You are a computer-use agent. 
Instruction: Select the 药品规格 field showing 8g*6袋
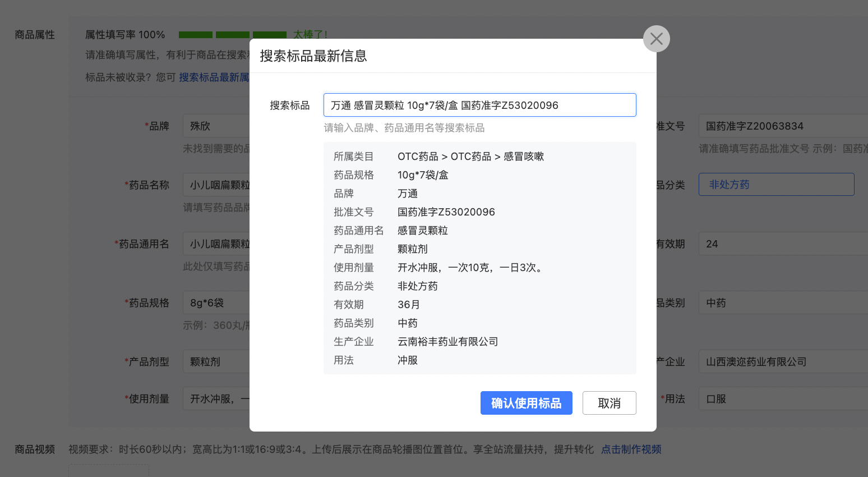(x=216, y=302)
